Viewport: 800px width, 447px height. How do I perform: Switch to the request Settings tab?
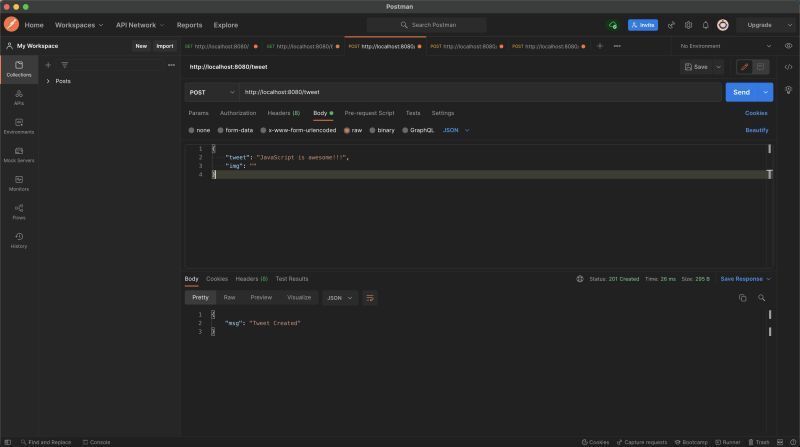[443, 113]
